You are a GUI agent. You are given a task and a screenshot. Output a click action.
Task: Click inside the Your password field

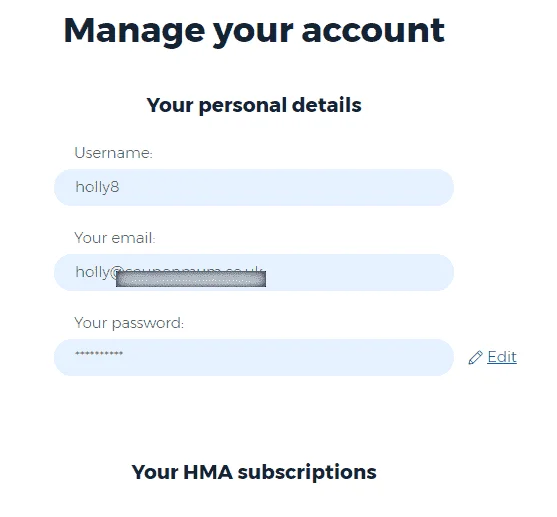click(x=254, y=357)
